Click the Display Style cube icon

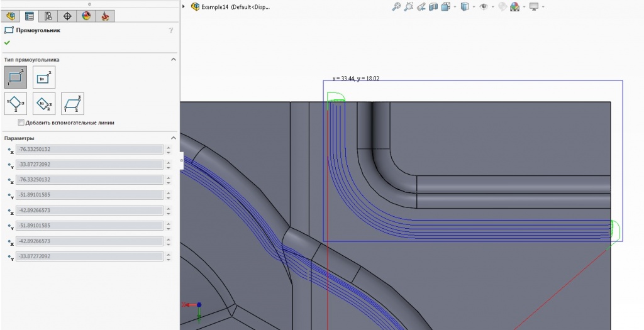[x=465, y=6]
